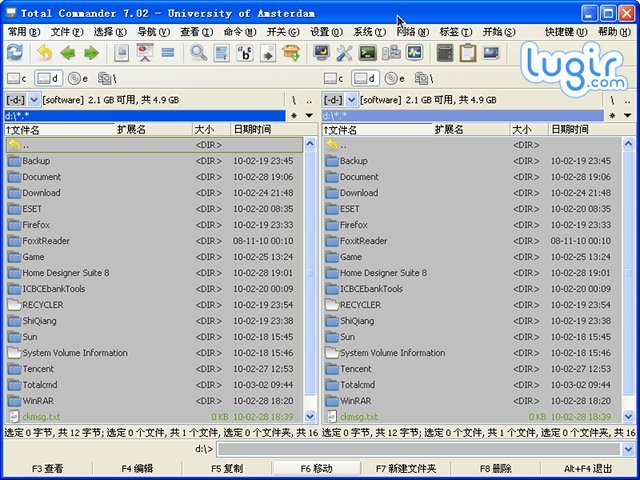Click the blue equal-panels toolbar icon
The width and height of the screenshot is (640, 480).
(x=168, y=53)
